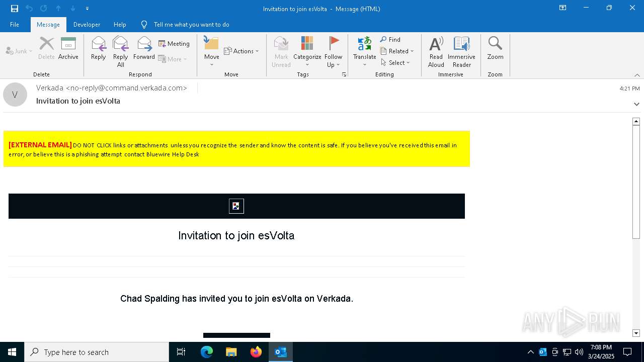Screen dimensions: 644x362
Task: Launch Firefox from the taskbar
Action: [256, 352]
